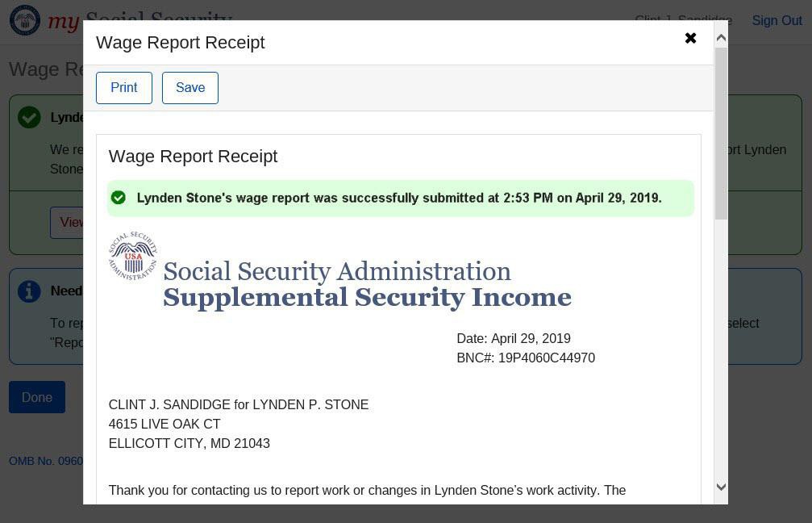Screen dimensions: 812x523
Task: Sign Out of the account
Action: 777,21
